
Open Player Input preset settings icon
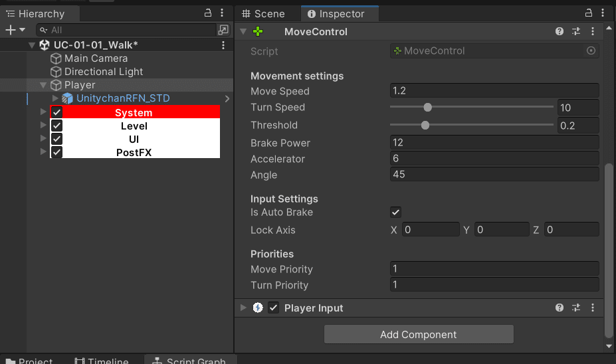click(576, 308)
